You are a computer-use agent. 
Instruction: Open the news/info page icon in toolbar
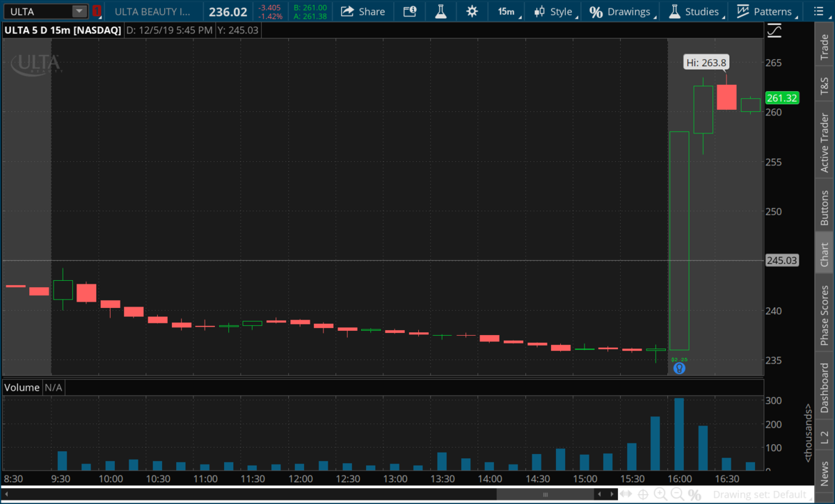tap(410, 11)
